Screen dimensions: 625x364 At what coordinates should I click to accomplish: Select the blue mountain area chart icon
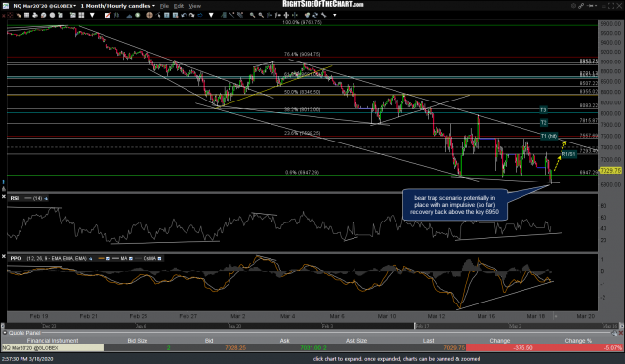coord(129,16)
